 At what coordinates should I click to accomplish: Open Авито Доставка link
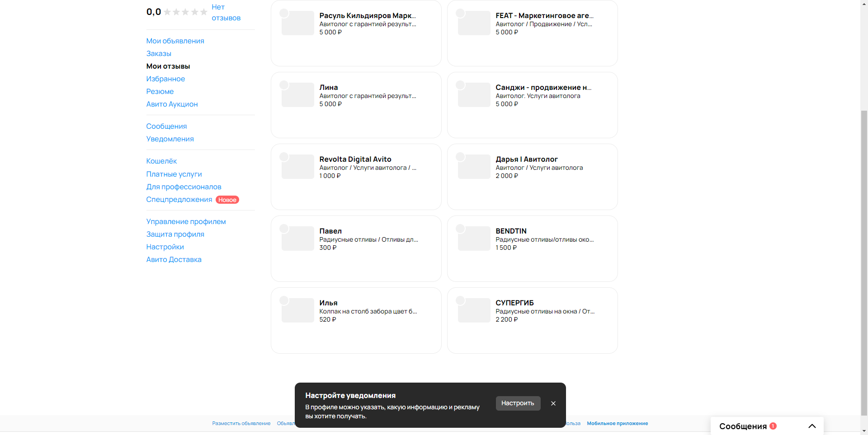pyautogui.click(x=174, y=259)
